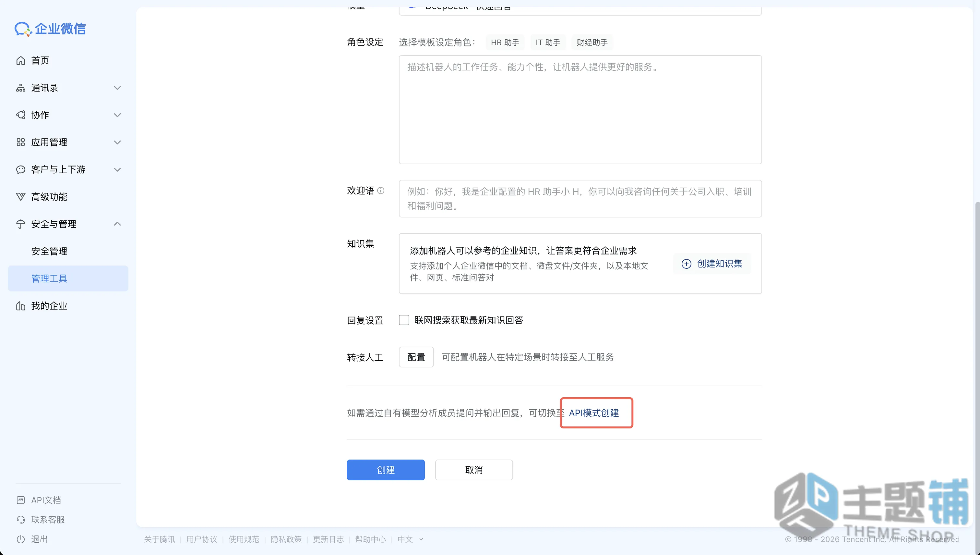Image resolution: width=980 pixels, height=555 pixels.
Task: Collapse the 安全与管理 menu chevron
Action: [117, 224]
